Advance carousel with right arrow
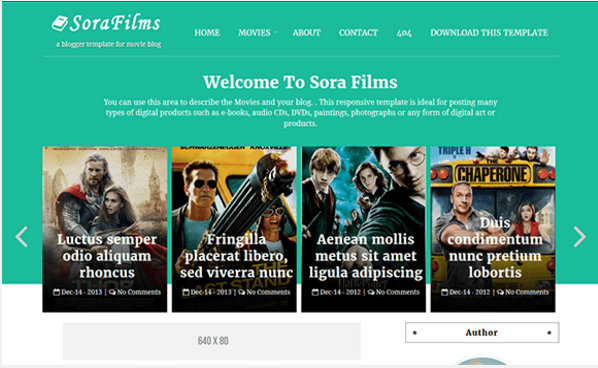This screenshot has height=368, width=598. tap(579, 237)
